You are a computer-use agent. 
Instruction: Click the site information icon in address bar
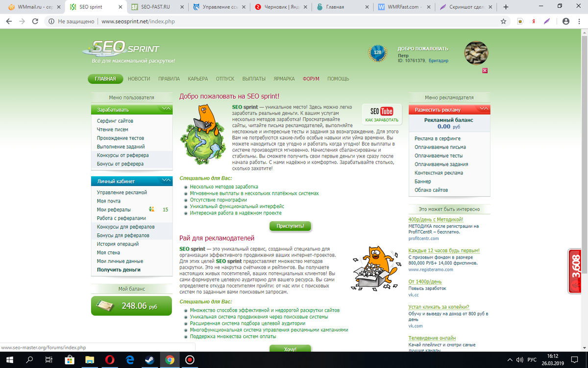[51, 22]
